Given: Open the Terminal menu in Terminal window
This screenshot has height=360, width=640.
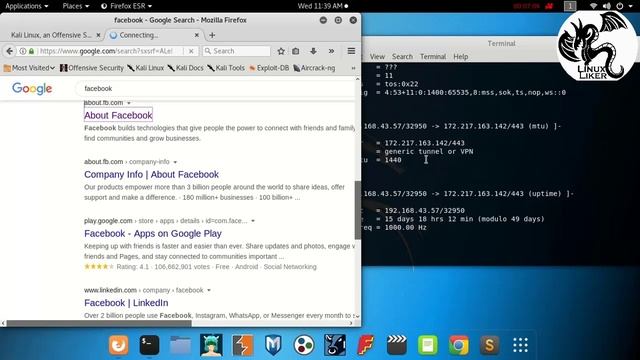Looking at the screenshot, I should coord(433,57).
